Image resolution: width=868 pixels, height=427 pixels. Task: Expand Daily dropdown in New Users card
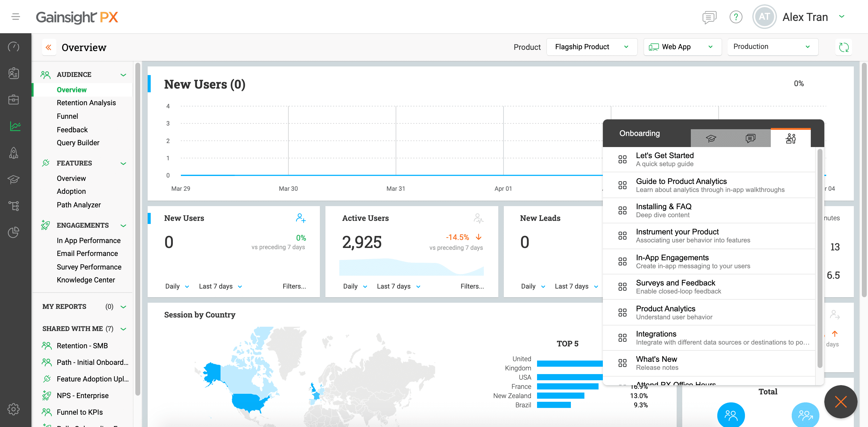(177, 286)
